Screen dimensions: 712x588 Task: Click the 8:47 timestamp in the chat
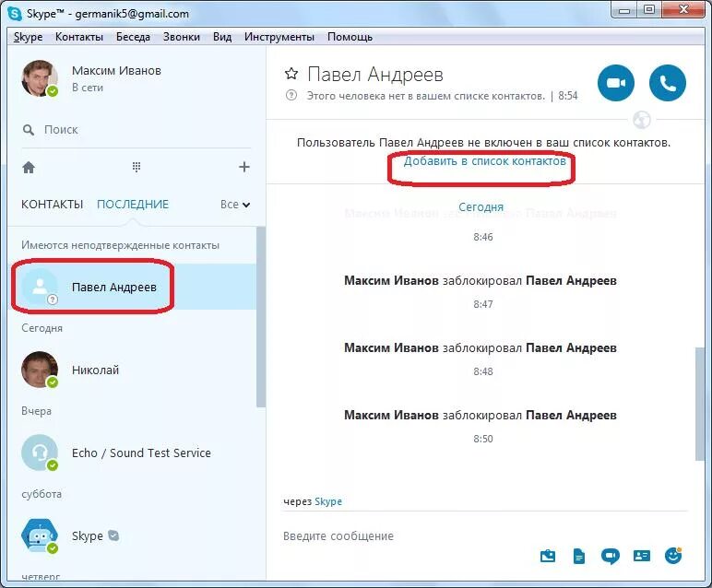point(483,304)
